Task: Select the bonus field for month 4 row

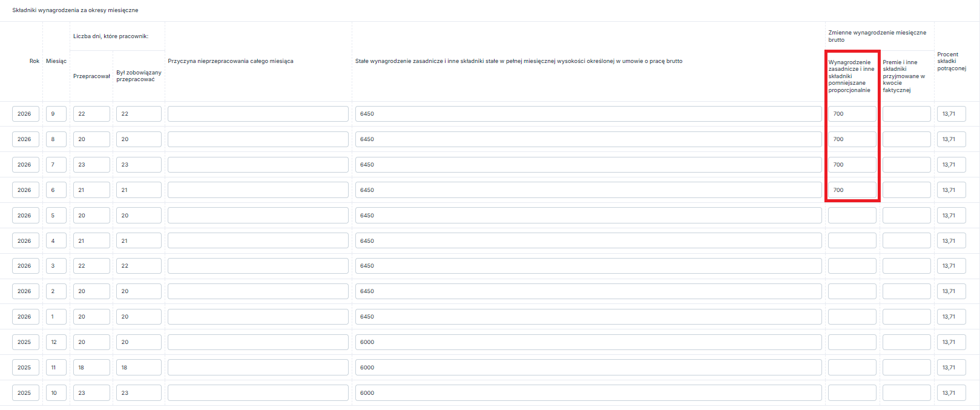Action: coord(906,241)
